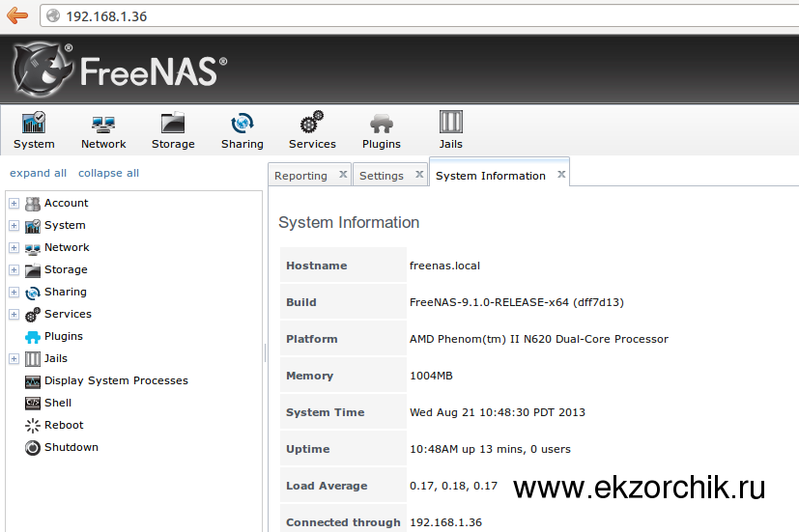Click the System Time value
The image size is (799, 532).
(498, 412)
